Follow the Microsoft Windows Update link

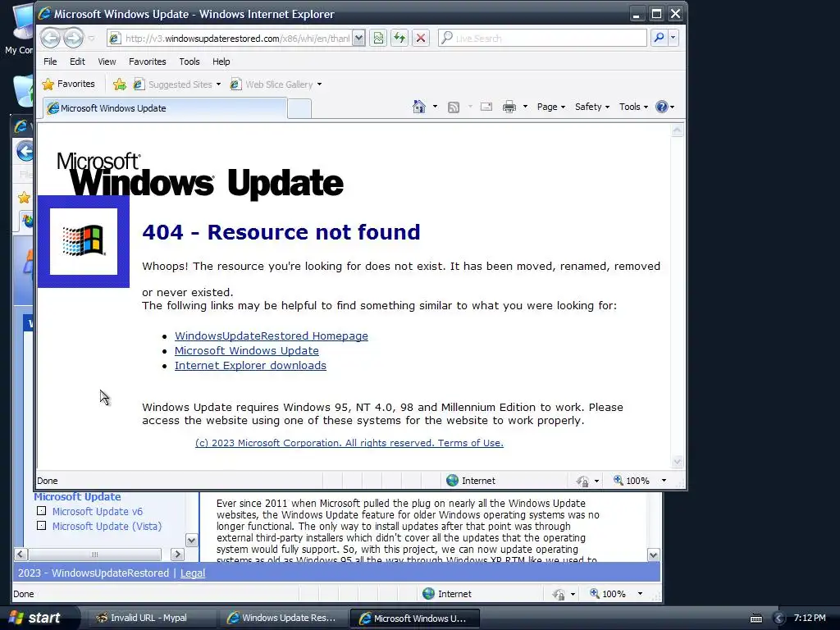click(x=246, y=350)
